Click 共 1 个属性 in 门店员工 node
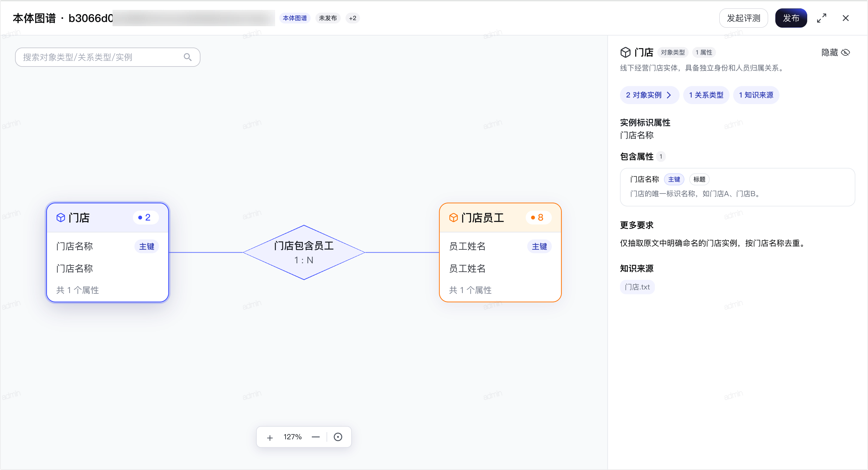 click(x=470, y=290)
